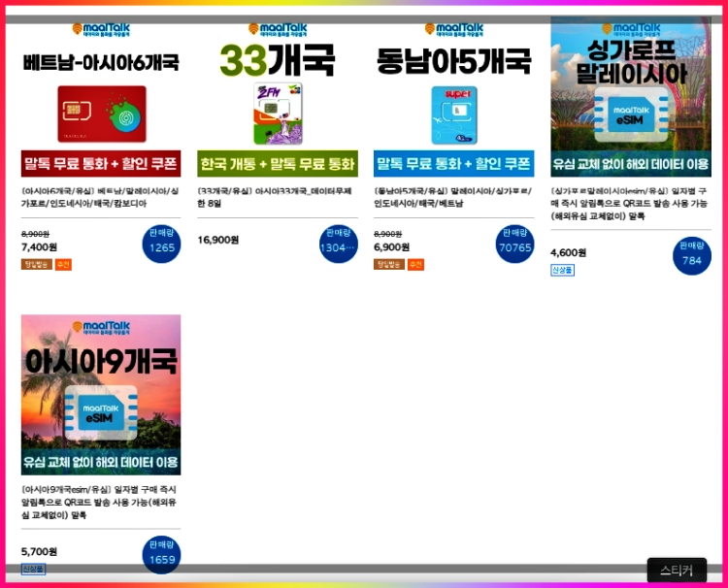Image resolution: width=728 pixels, height=588 pixels.
Task: Click the 동남아5개국 heading text
Action: (x=454, y=61)
